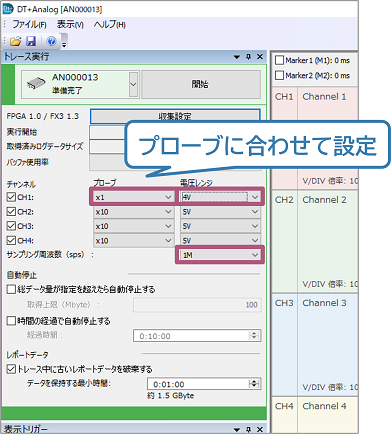Select the CH2 Channel 2 waveform row
The height and width of the screenshot is (434, 391).
pos(315,241)
